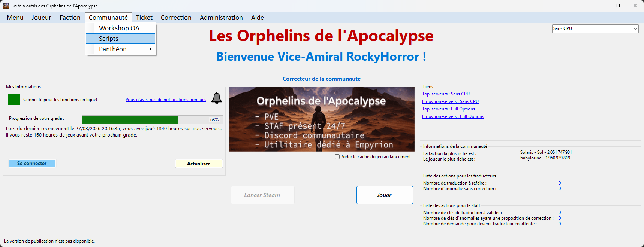Open the Administration menu
This screenshot has height=247, width=644.
point(221,18)
